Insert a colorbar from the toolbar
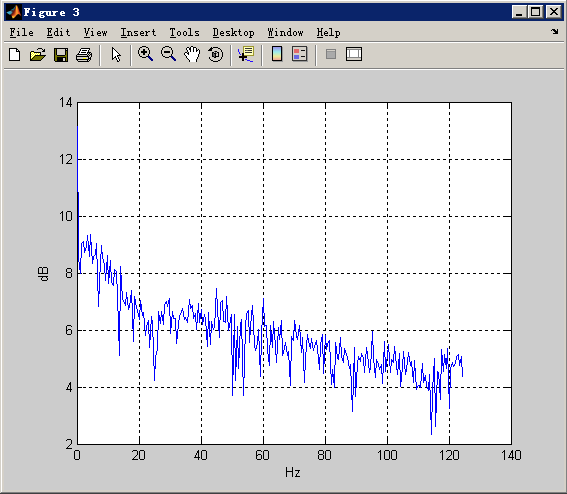 pos(277,54)
